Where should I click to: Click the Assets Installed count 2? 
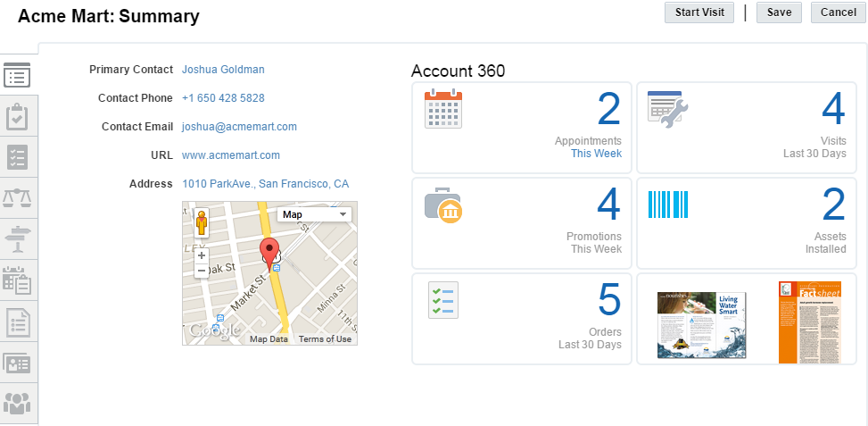click(834, 205)
